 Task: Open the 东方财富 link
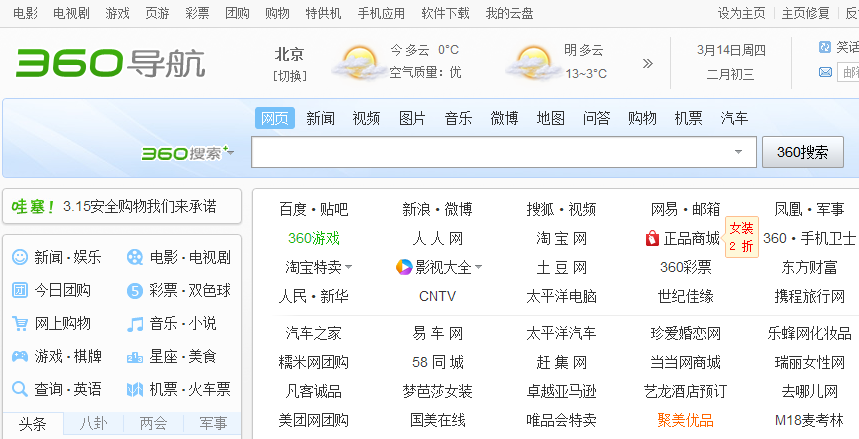click(x=810, y=267)
